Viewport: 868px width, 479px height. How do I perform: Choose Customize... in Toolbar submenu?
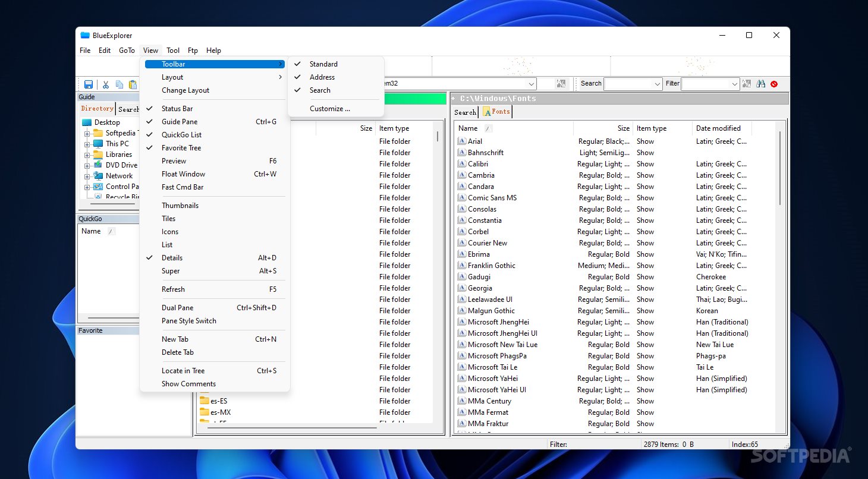click(x=336, y=109)
